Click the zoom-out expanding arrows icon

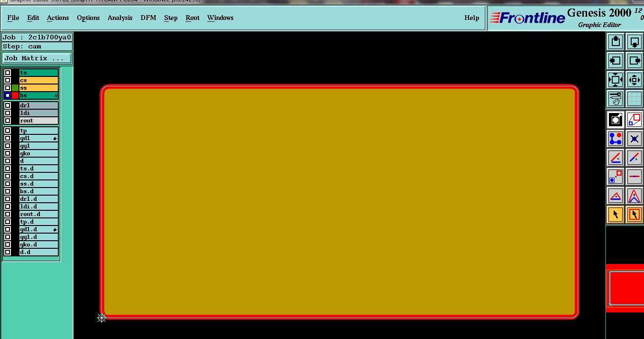(x=615, y=80)
